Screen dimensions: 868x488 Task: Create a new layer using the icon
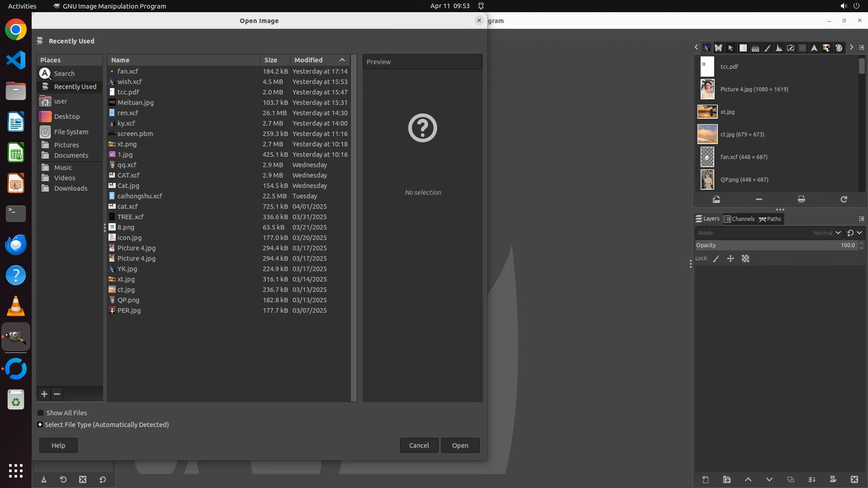point(705,479)
